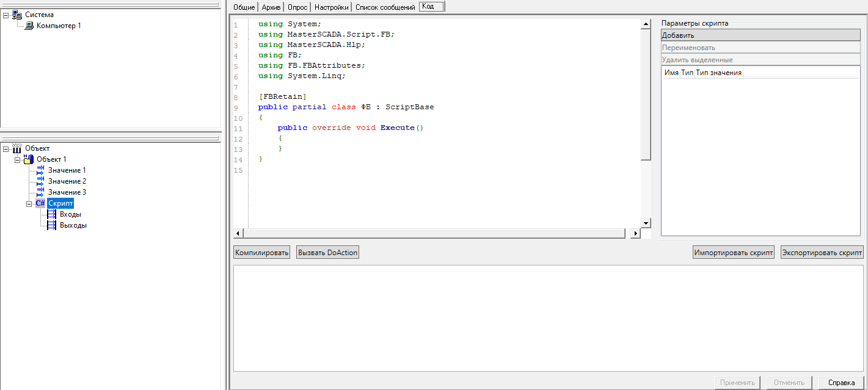Click the 'using System.Linq;' line
The width and height of the screenshot is (868, 390).
pyautogui.click(x=302, y=76)
